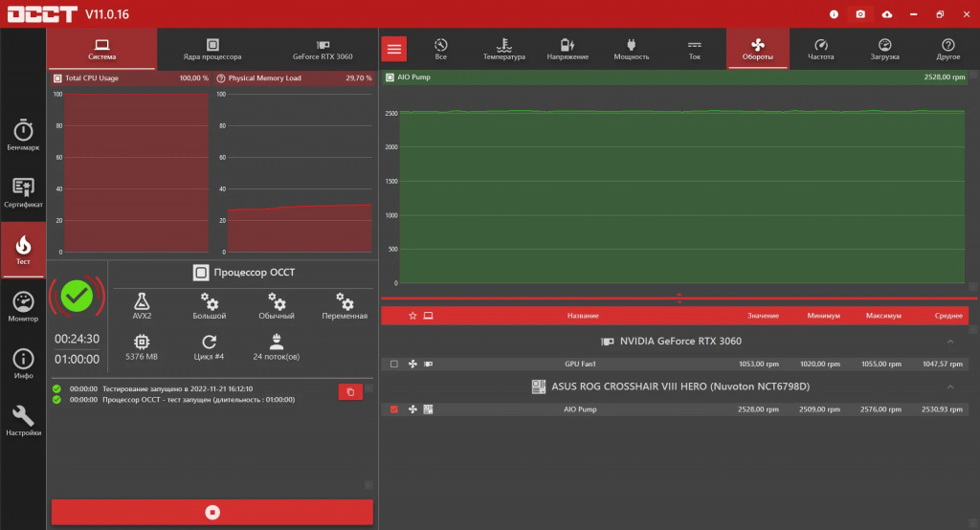This screenshot has width=980, height=530.
Task: Sort by Максимум column header
Action: pos(883,316)
